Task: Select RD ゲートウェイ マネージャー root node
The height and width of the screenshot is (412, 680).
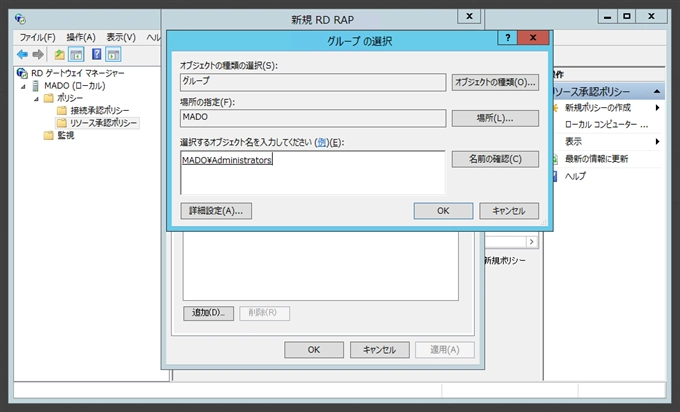Action: tap(77, 73)
